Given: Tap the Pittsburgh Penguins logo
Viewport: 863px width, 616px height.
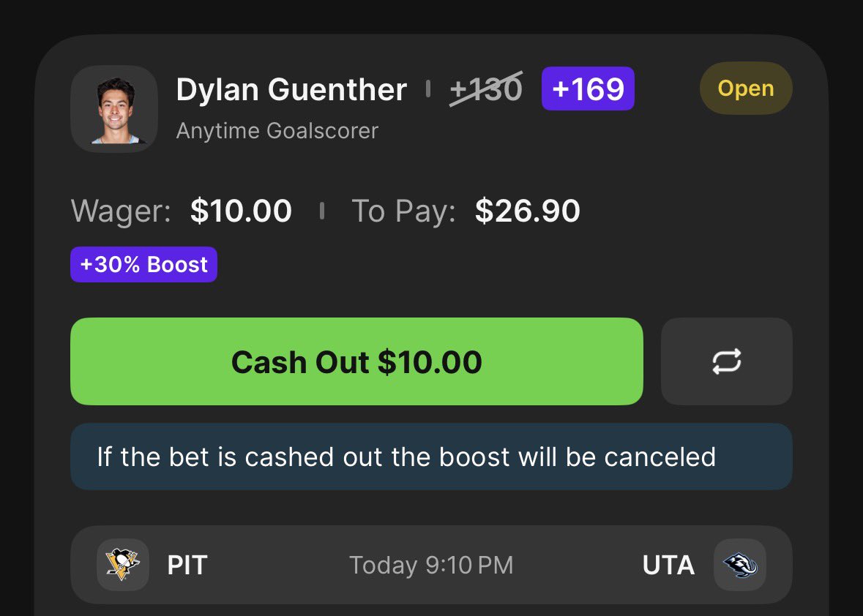Looking at the screenshot, I should [123, 565].
